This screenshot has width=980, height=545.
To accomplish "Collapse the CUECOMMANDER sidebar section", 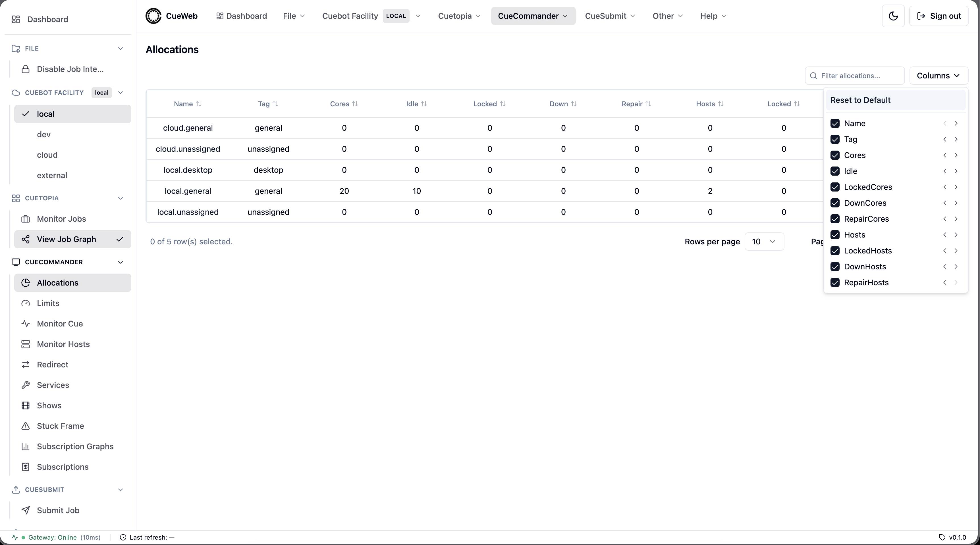I will (x=121, y=263).
